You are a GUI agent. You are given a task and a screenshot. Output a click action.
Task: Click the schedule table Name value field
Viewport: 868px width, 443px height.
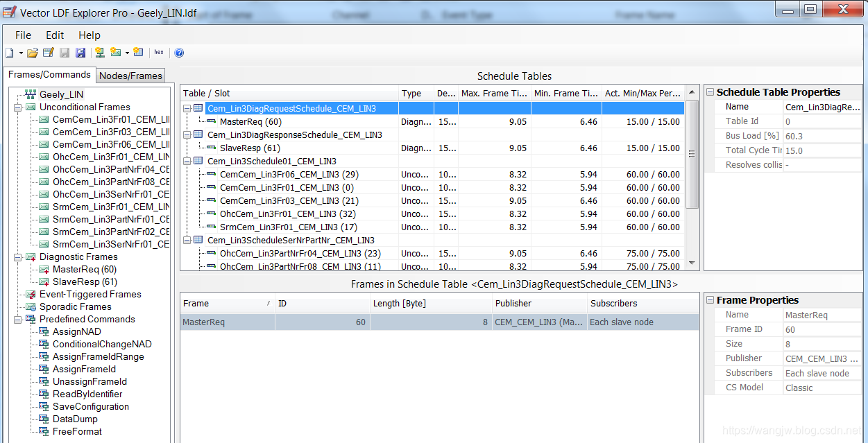pos(823,107)
